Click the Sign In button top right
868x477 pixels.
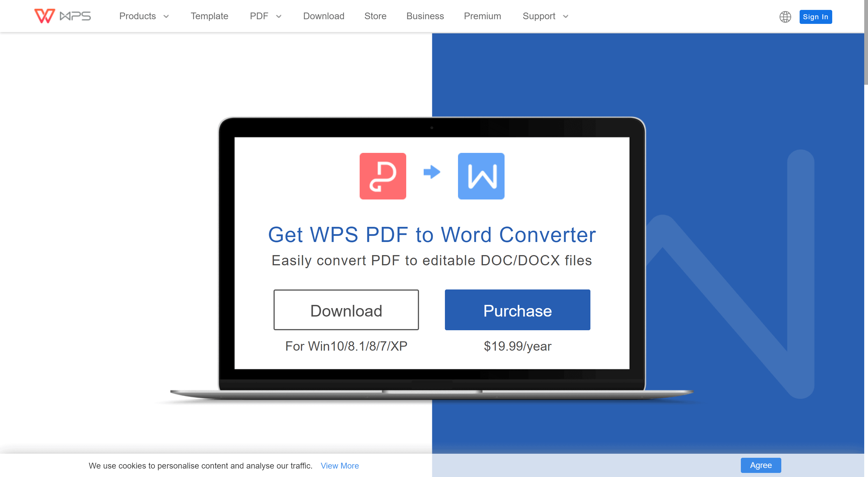tap(816, 16)
